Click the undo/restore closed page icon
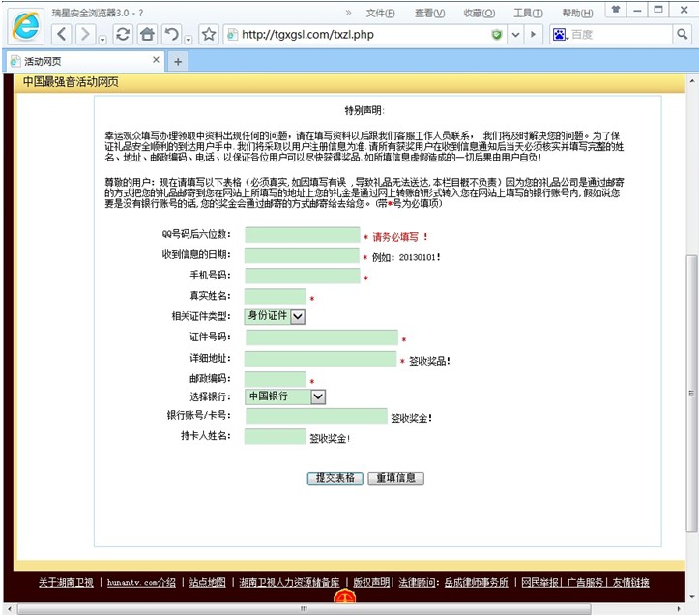699x616 pixels. click(x=172, y=34)
